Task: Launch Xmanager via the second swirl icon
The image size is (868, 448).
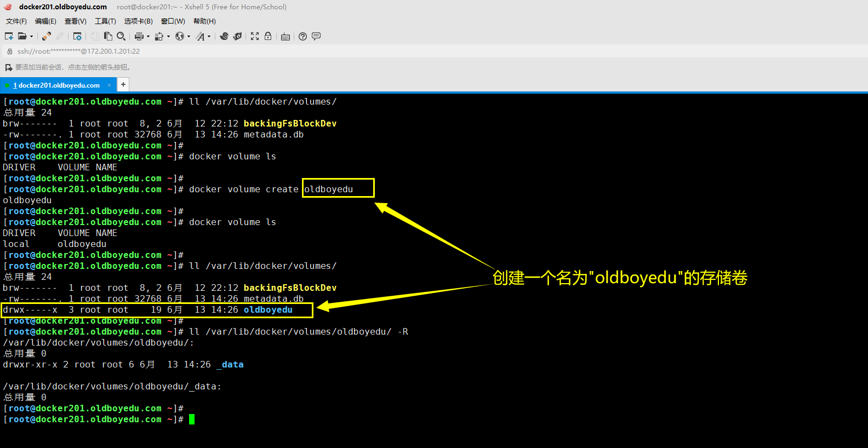Action: (237, 36)
